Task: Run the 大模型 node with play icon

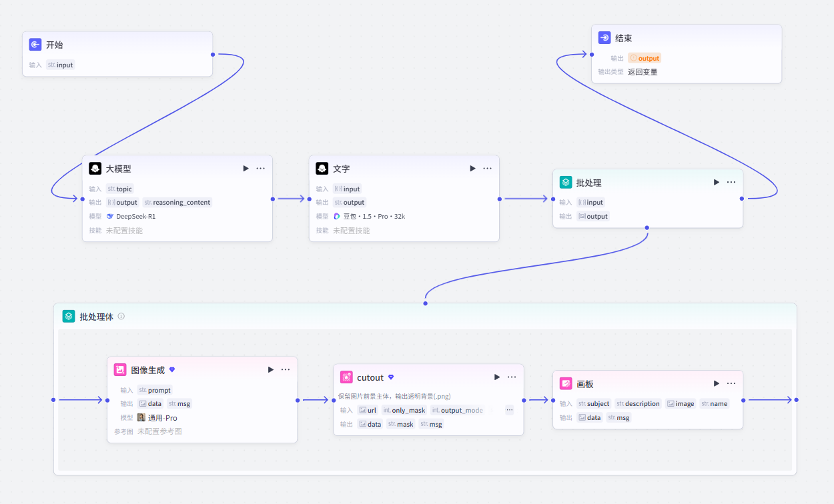Action: (246, 169)
